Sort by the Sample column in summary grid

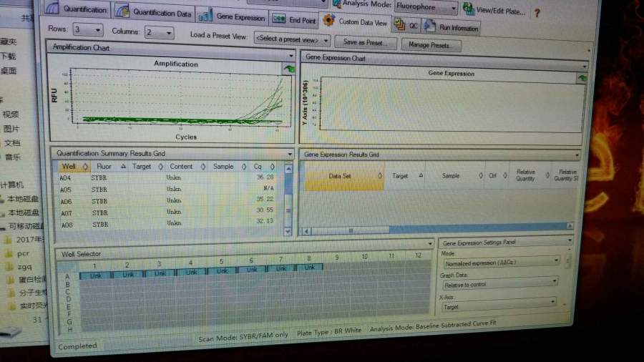(x=228, y=167)
